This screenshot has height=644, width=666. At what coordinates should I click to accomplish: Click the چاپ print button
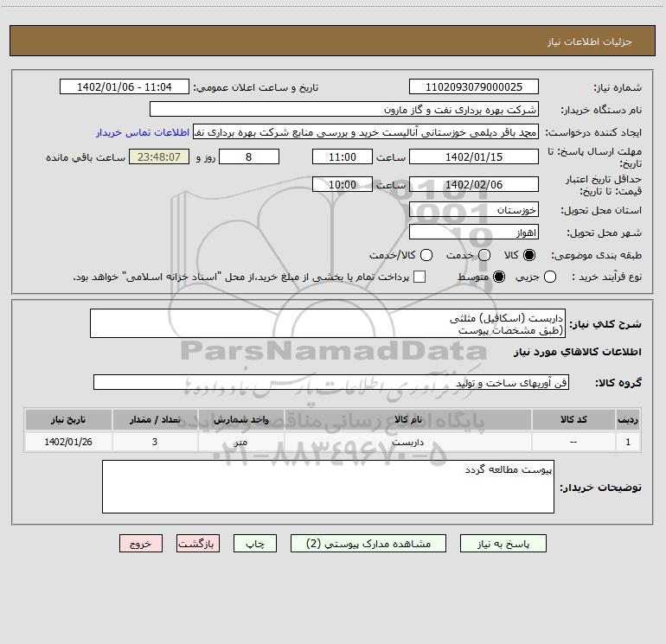tap(255, 544)
